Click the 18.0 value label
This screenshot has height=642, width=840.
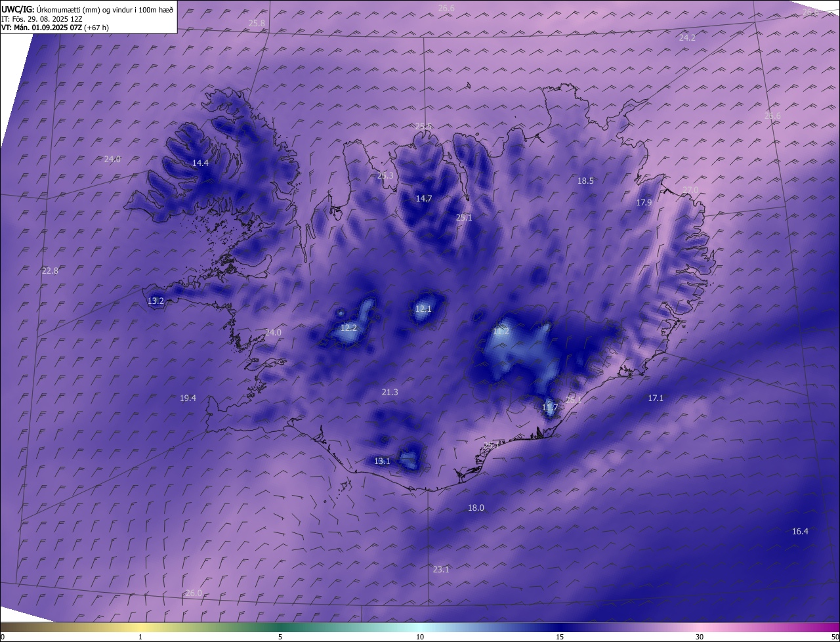click(476, 508)
